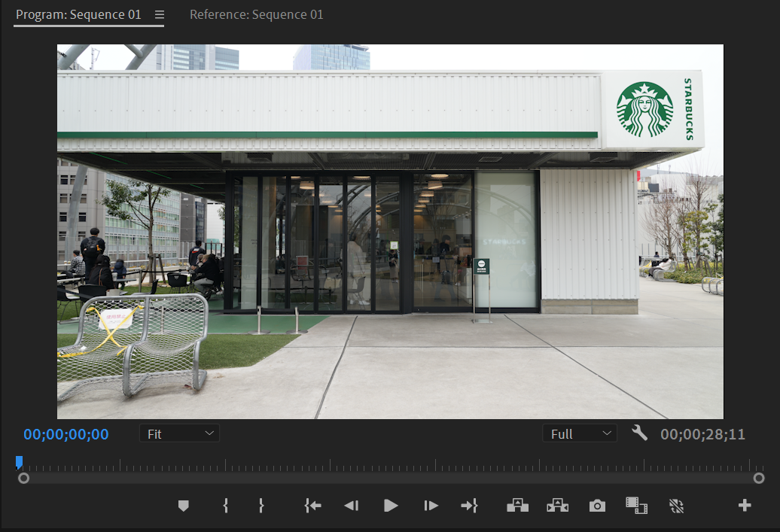Toggle the Proxies button
The image size is (780, 532).
(x=676, y=506)
